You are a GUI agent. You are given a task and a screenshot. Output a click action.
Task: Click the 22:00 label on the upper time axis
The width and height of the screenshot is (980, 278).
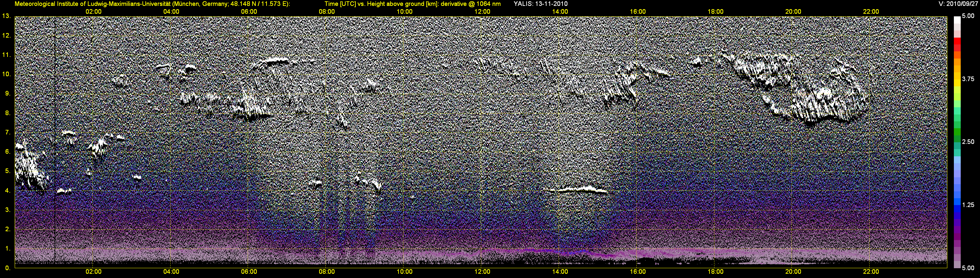click(871, 12)
